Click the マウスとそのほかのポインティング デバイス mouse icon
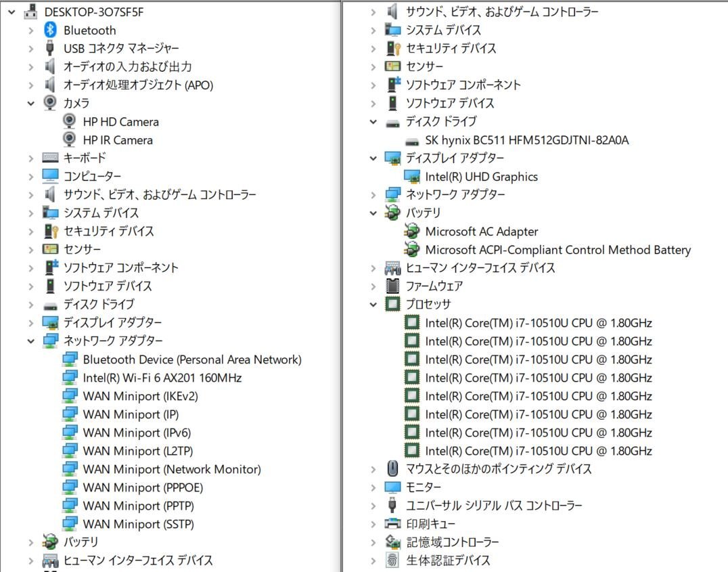Viewport: 728px width, 572px height. [393, 468]
